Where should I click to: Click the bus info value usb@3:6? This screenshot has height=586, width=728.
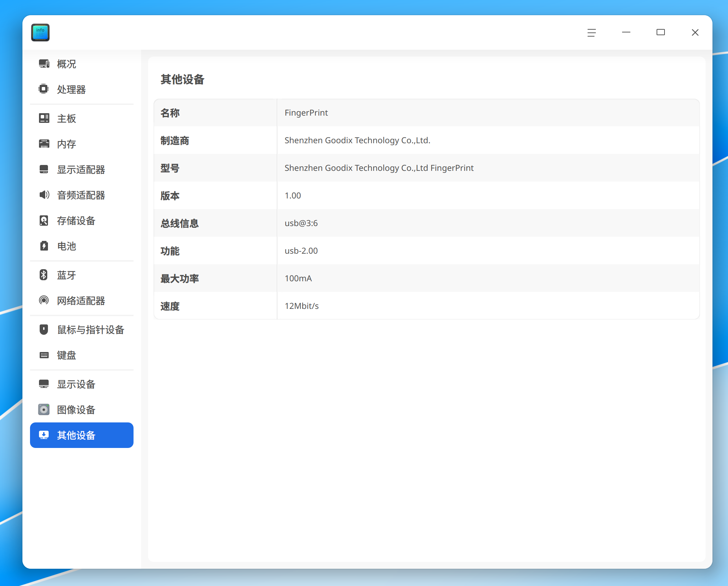(x=301, y=223)
